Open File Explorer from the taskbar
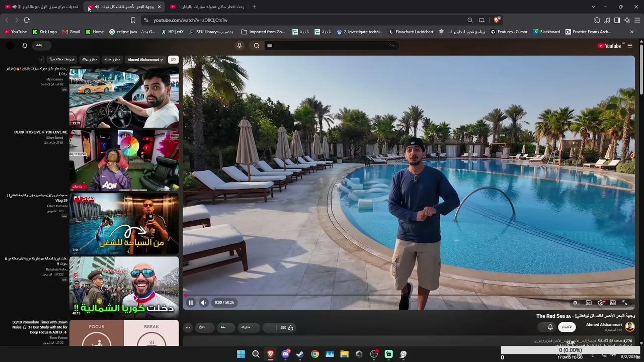This screenshot has width=644, height=362. (344, 354)
